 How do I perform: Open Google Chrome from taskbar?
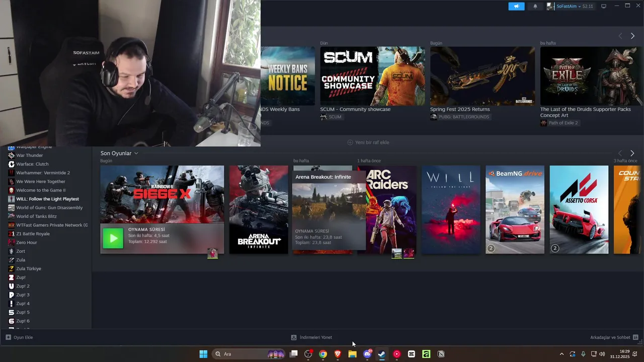pos(323,354)
